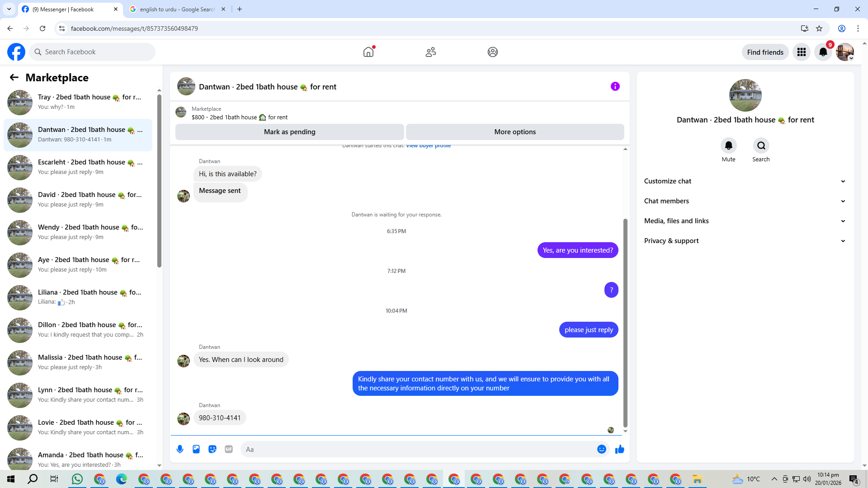This screenshot has height=488, width=868.
Task: Open conversation information icon
Action: [615, 86]
